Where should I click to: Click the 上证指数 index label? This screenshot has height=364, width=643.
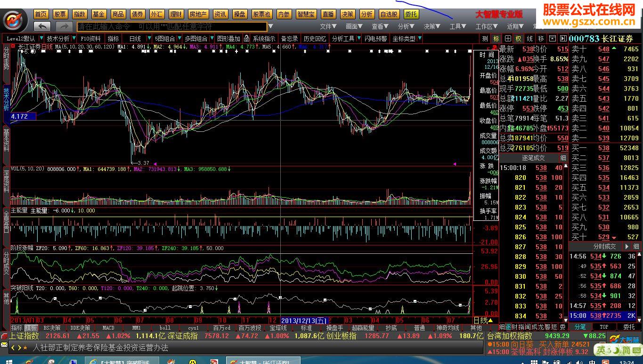tap(24, 336)
